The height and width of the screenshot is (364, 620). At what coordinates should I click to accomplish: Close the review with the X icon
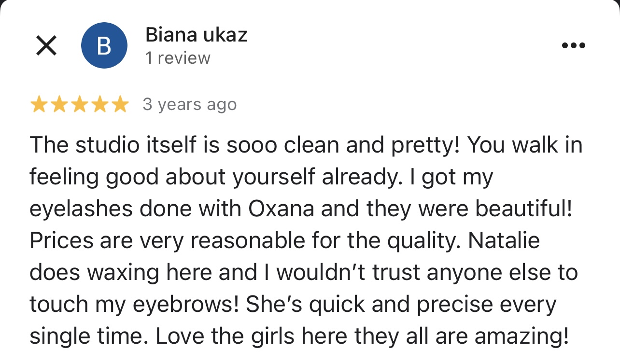pyautogui.click(x=46, y=46)
